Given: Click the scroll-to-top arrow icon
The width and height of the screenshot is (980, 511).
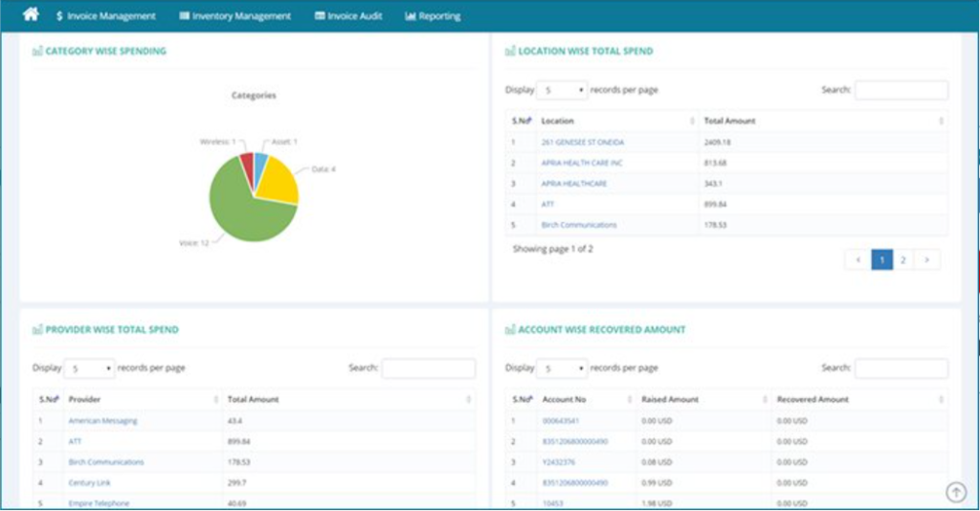Looking at the screenshot, I should 955,492.
